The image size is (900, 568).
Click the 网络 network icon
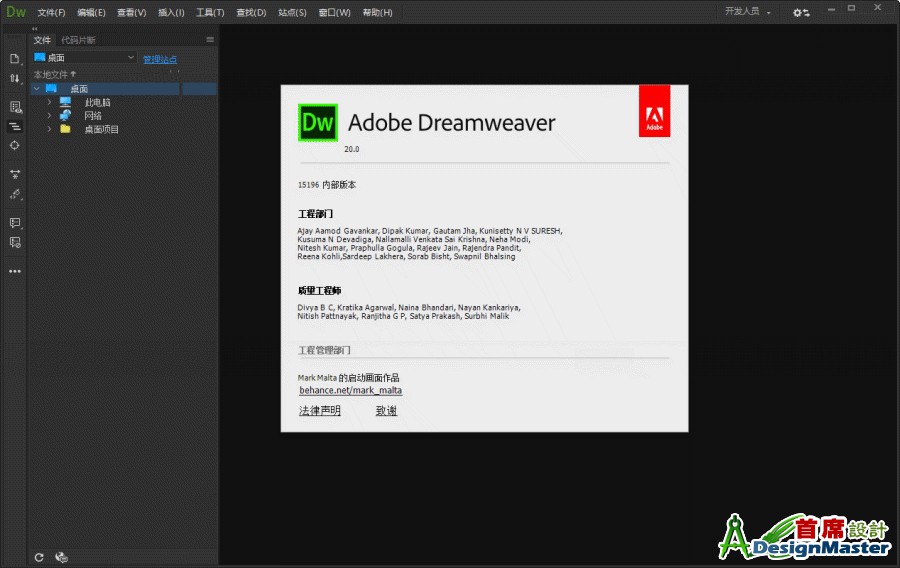click(x=65, y=115)
